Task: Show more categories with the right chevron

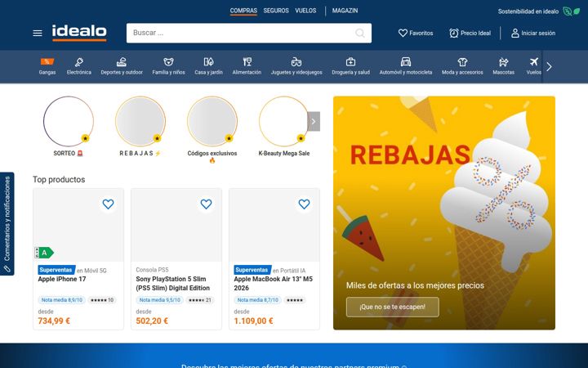Action: pyautogui.click(x=549, y=67)
